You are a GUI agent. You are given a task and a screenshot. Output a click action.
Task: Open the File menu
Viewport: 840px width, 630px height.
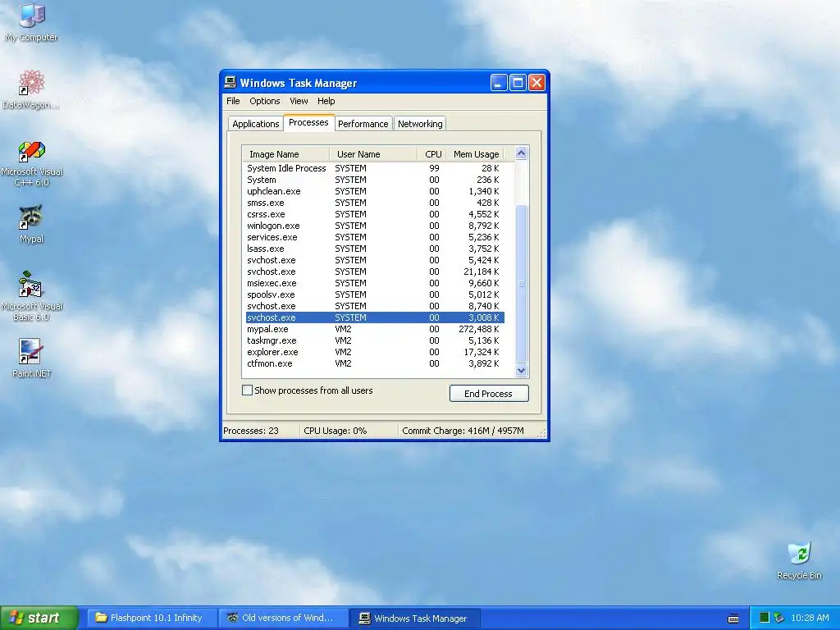click(x=233, y=101)
